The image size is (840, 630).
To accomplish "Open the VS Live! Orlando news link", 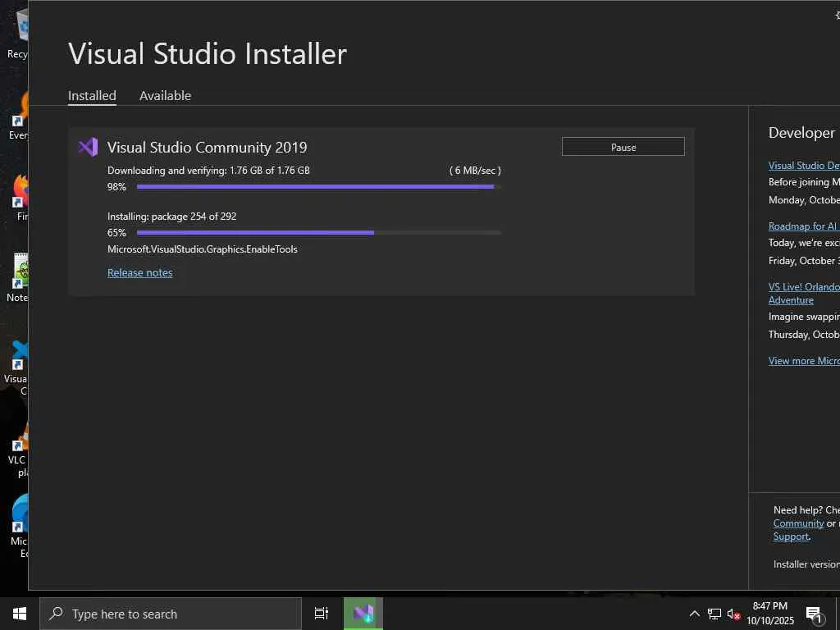I will click(x=804, y=293).
